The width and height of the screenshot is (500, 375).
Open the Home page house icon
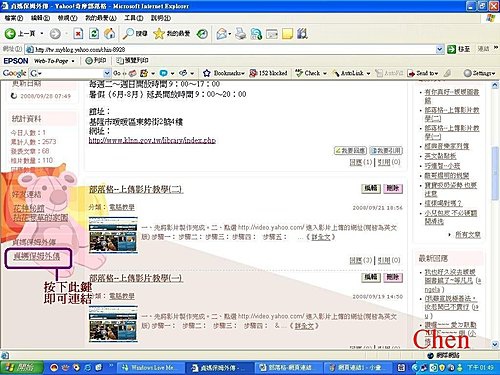click(110, 33)
